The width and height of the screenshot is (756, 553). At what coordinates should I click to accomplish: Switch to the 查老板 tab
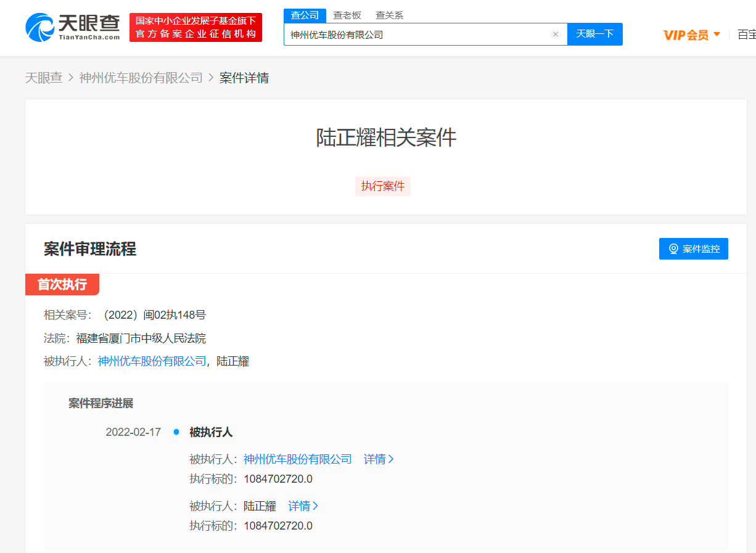click(x=347, y=15)
